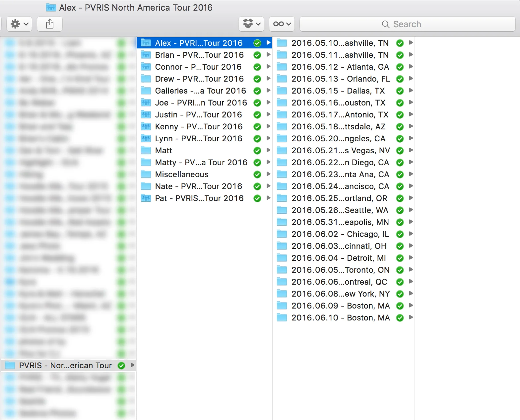Select the 2016.05.22 San Diego, CA folder
The width and height of the screenshot is (520, 420).
click(344, 162)
